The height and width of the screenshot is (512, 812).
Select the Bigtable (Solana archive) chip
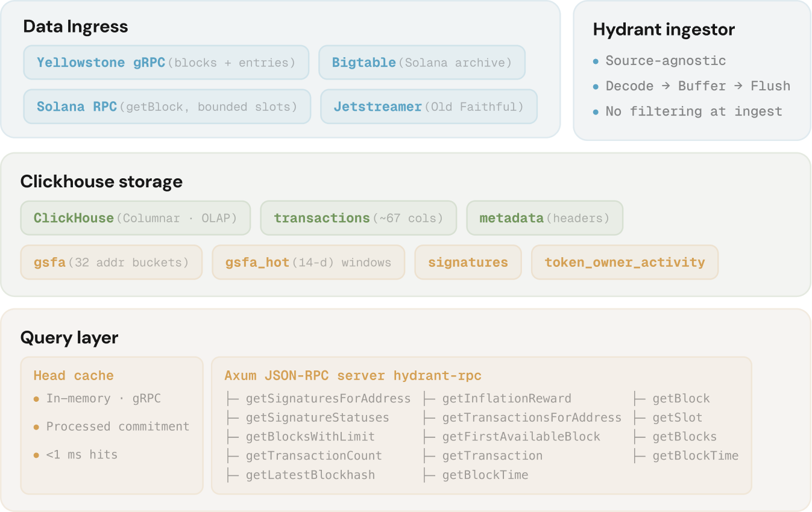click(422, 63)
